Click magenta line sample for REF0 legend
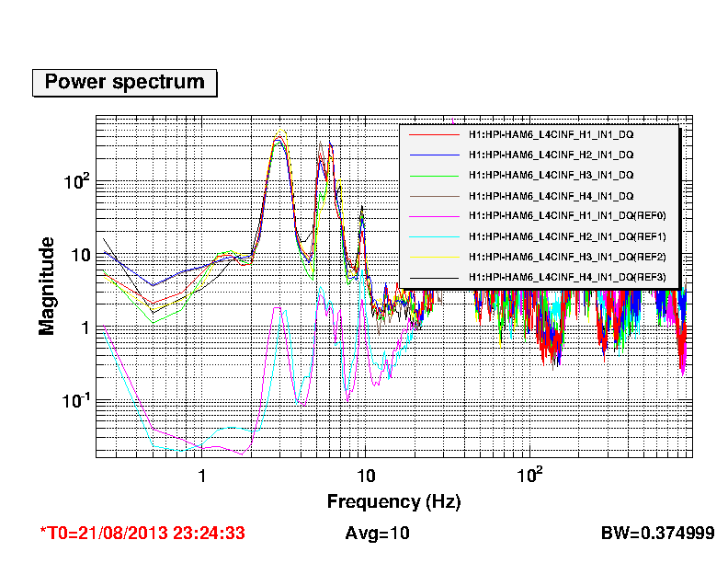728x563 pixels. click(434, 216)
